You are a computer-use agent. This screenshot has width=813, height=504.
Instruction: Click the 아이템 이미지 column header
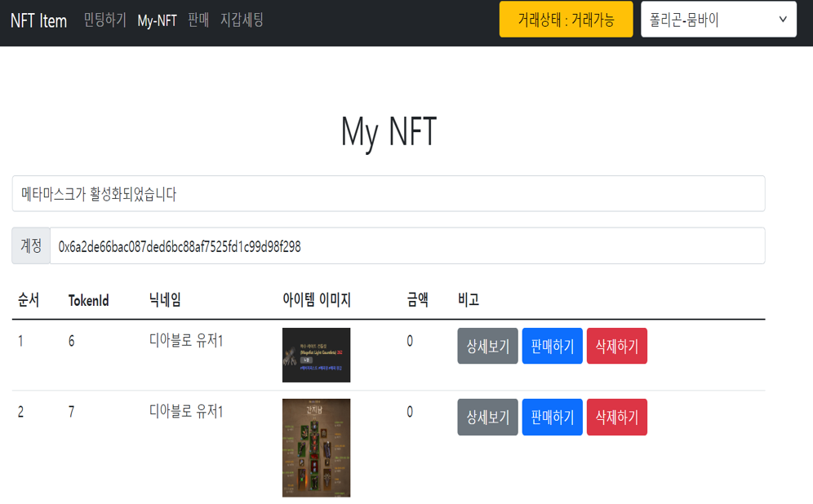[x=316, y=300]
